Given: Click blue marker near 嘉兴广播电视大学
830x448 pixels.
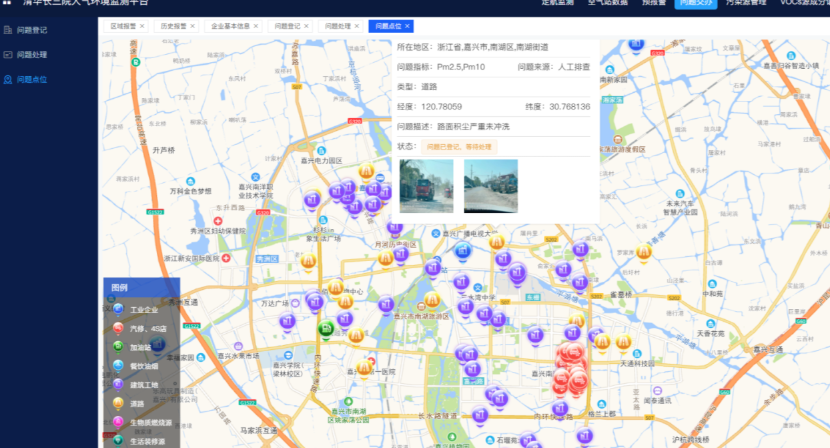Looking at the screenshot, I should [x=463, y=252].
